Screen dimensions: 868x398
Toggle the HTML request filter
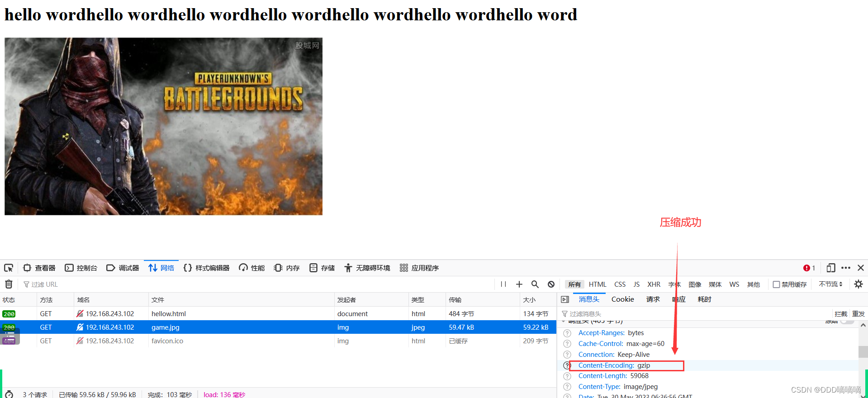click(598, 284)
